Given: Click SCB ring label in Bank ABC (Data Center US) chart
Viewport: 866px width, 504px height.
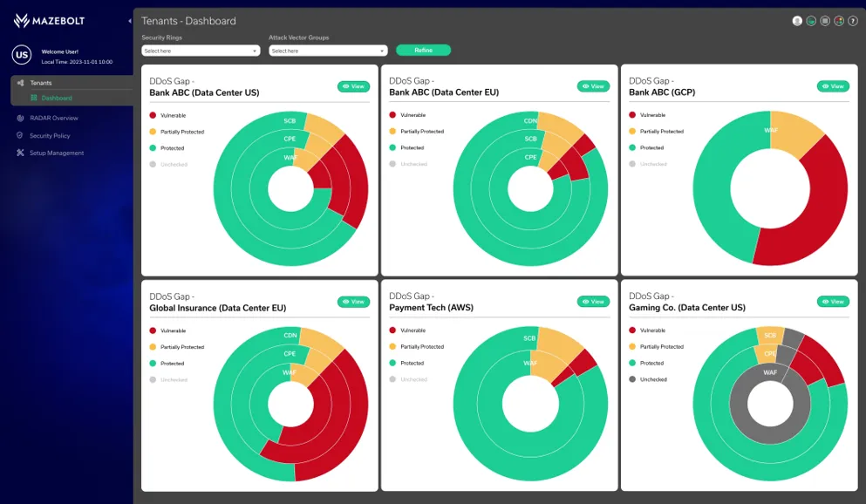Looking at the screenshot, I should click(x=290, y=121).
